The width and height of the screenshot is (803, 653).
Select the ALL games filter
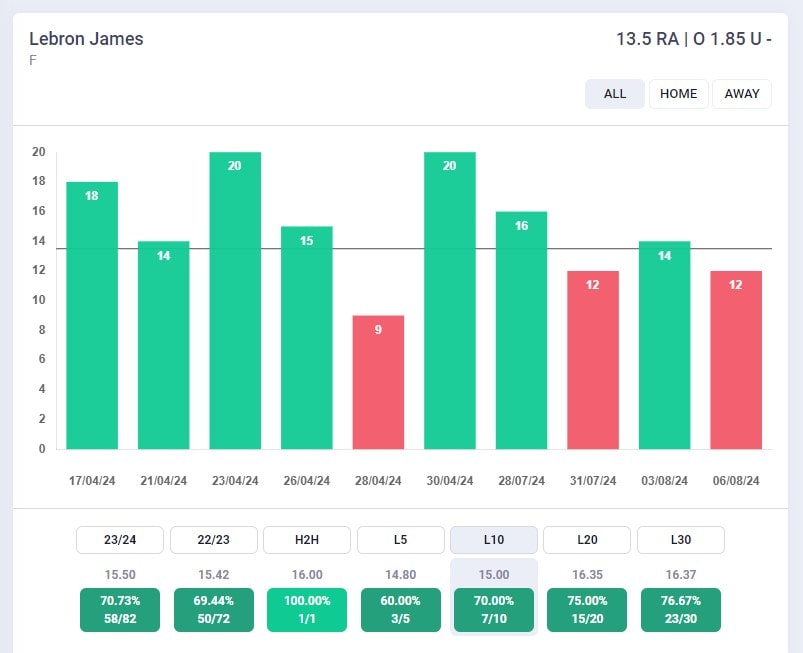pyautogui.click(x=615, y=94)
